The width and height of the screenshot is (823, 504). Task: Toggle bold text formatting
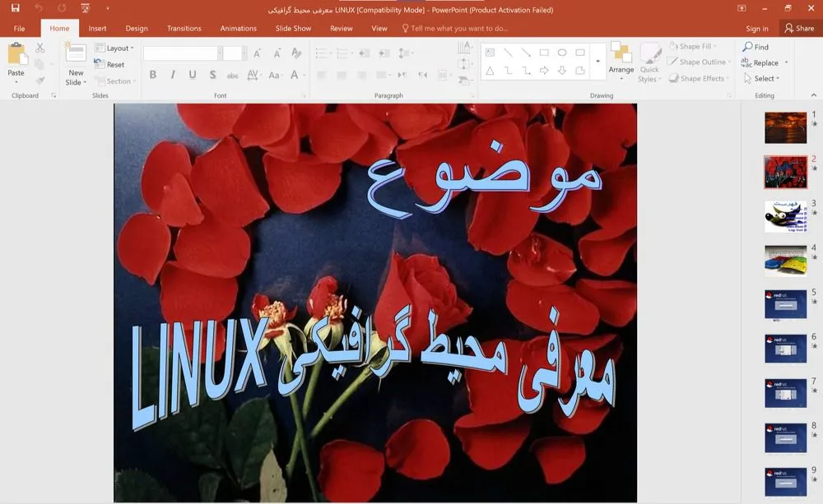pos(152,74)
